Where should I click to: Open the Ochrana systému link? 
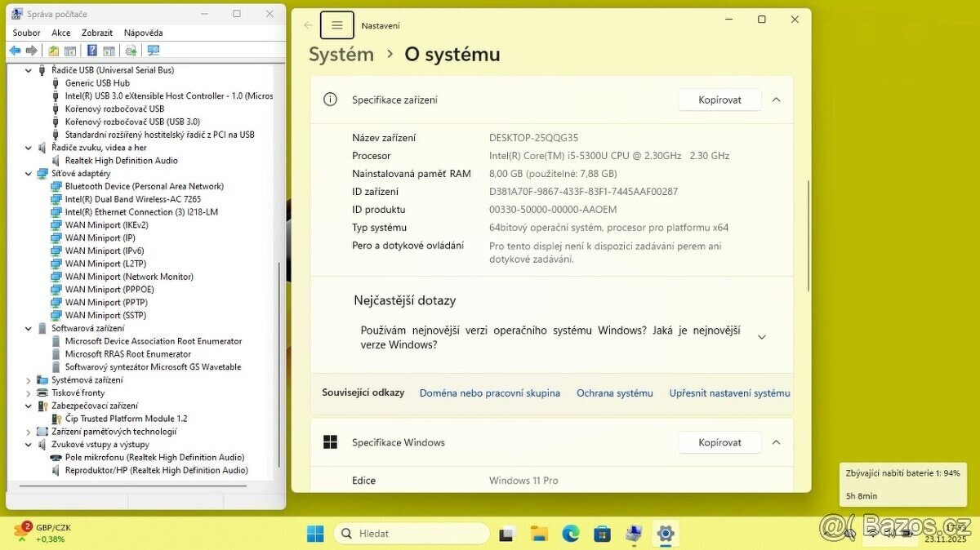click(x=614, y=393)
